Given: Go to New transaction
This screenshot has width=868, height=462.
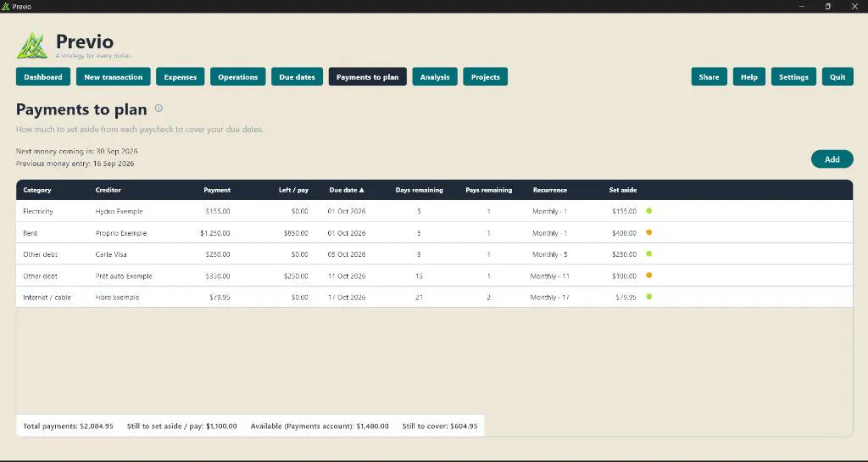Looking at the screenshot, I should click(x=114, y=77).
